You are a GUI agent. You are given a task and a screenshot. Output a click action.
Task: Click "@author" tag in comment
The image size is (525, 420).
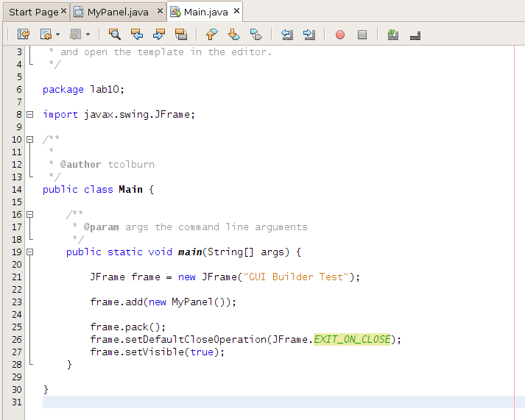(x=80, y=164)
